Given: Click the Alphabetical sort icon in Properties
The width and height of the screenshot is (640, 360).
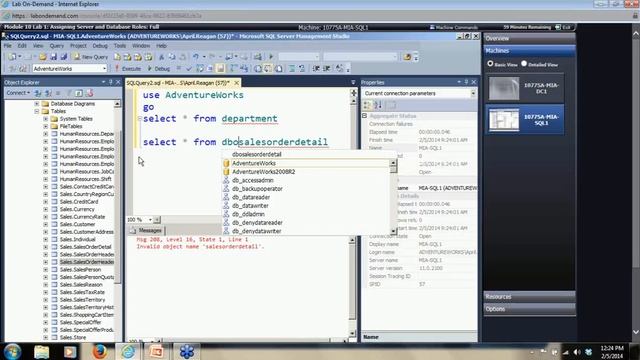Looking at the screenshot, I should (378, 105).
